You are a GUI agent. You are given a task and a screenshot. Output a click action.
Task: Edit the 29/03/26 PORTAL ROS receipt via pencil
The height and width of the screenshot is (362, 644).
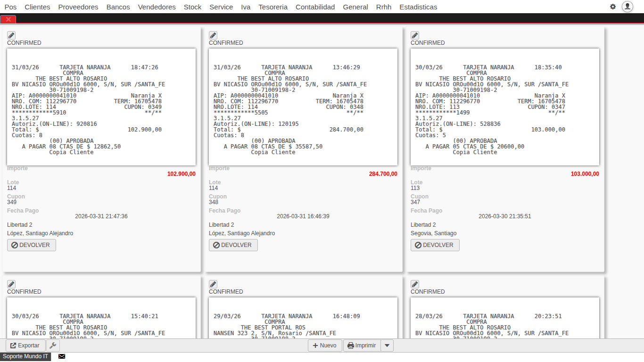pos(213,284)
